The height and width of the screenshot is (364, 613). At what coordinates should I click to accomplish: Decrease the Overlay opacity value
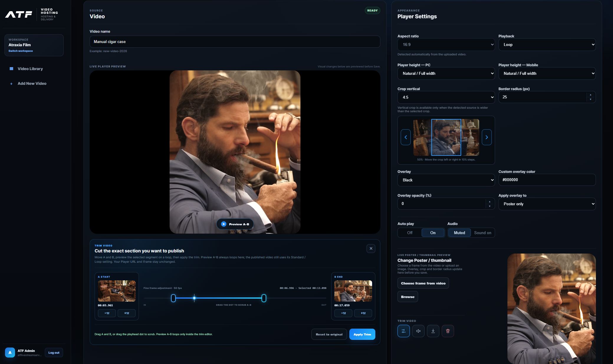[489, 206]
